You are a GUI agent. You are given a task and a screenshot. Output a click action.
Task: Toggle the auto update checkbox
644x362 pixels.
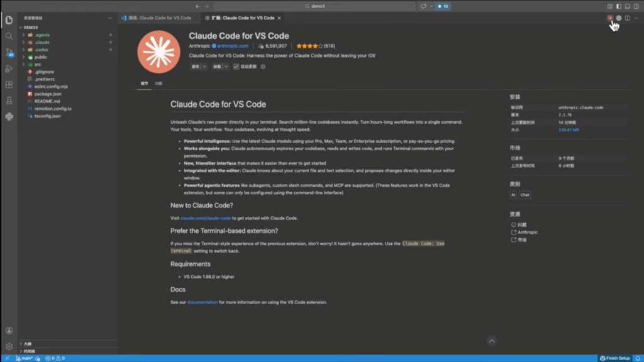tap(236, 67)
